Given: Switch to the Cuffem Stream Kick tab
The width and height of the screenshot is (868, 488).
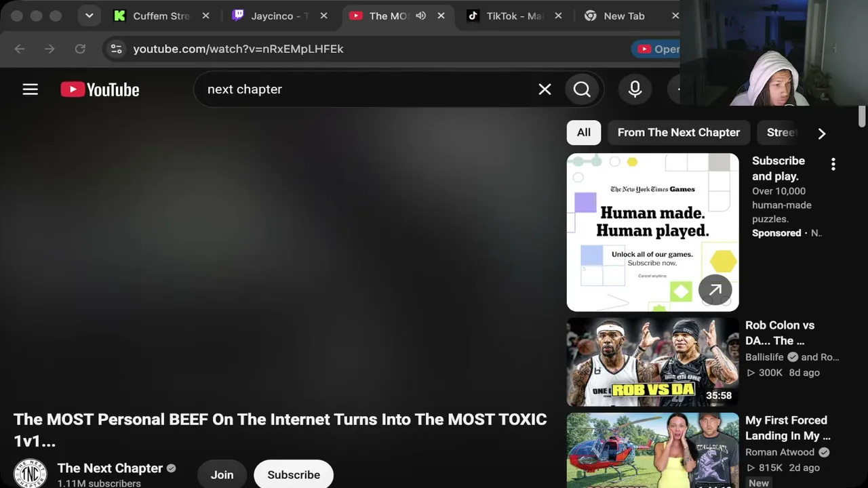Looking at the screenshot, I should (x=161, y=16).
